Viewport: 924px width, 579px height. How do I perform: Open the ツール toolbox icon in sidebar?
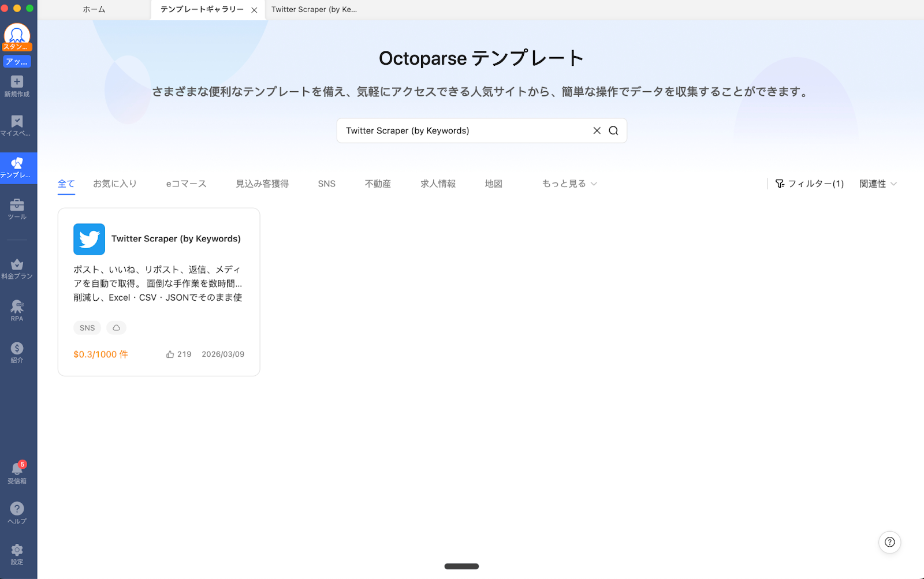point(17,206)
